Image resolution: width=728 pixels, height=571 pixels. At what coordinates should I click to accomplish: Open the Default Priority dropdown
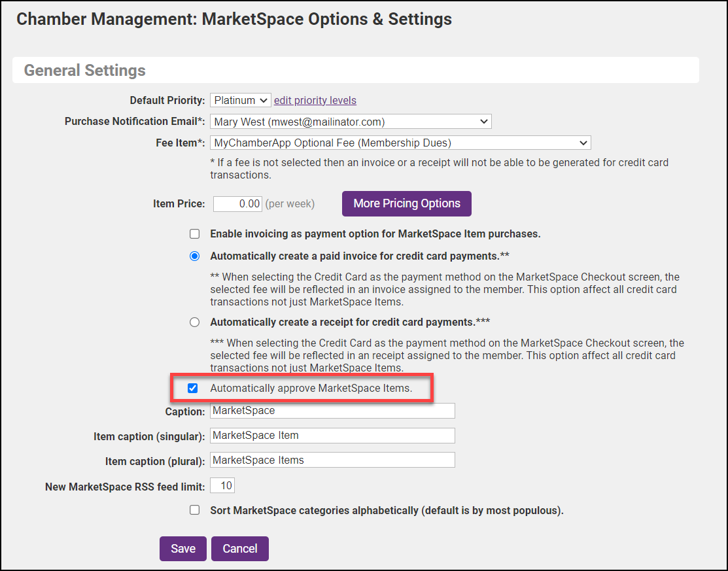[x=240, y=100]
